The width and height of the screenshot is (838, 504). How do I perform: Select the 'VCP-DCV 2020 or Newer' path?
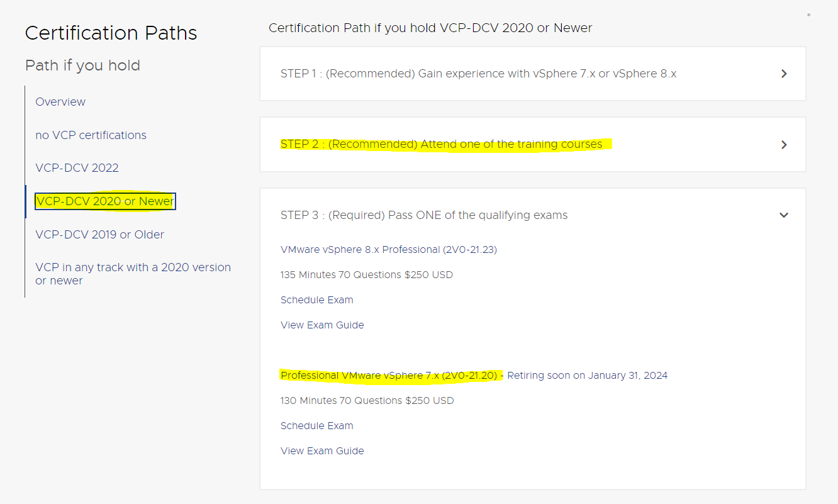(x=105, y=201)
